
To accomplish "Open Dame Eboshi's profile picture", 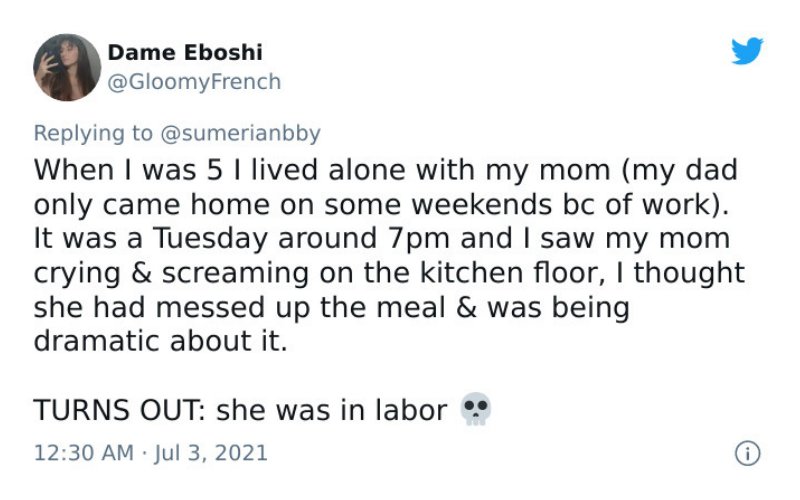I will (x=67, y=67).
